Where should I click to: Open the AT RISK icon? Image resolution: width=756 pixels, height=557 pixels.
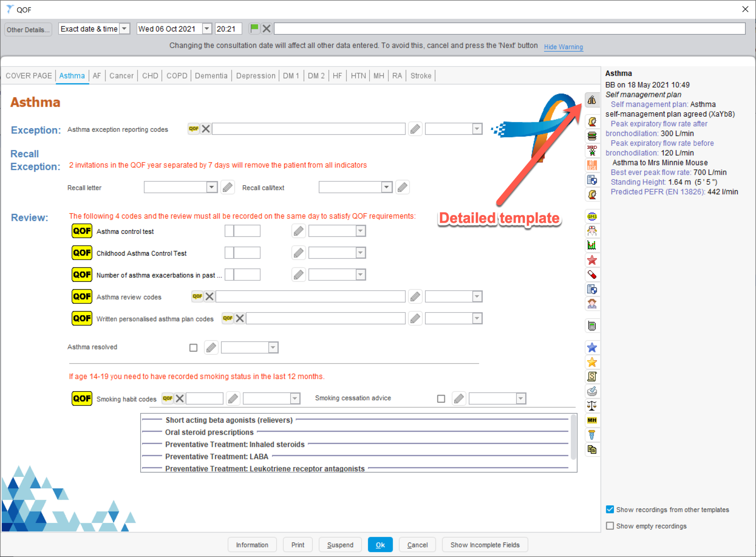pos(592,165)
